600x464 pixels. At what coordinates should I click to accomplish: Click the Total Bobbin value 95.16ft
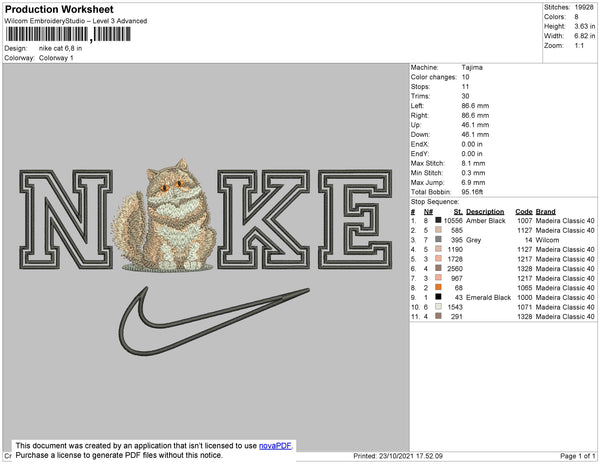coord(472,192)
